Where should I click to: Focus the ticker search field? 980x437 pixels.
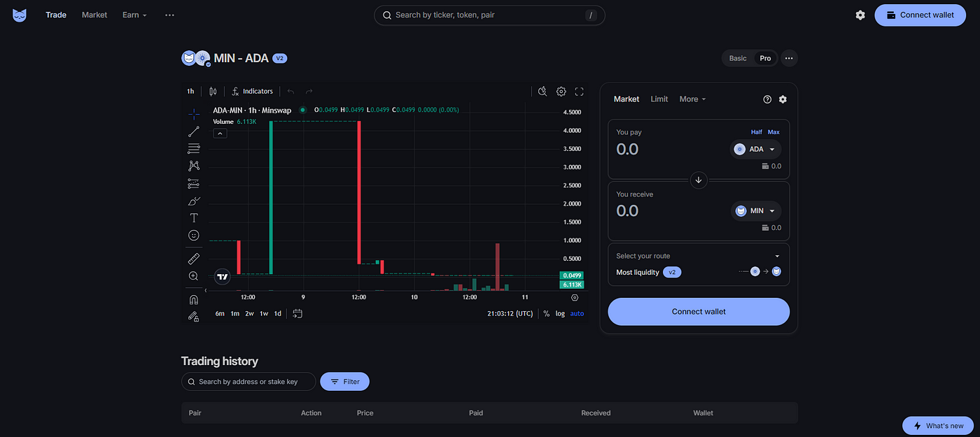click(489, 15)
